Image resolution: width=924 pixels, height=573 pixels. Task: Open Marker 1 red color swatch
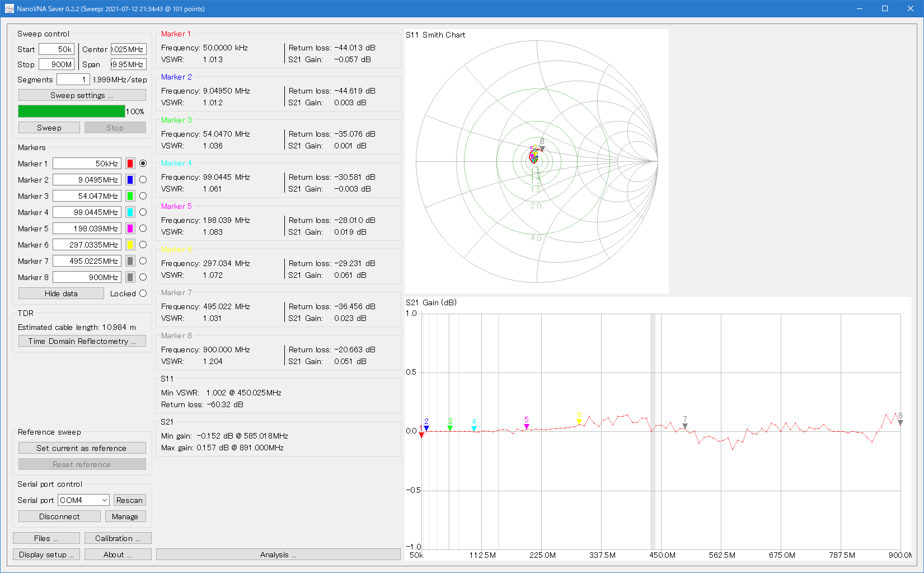click(130, 164)
